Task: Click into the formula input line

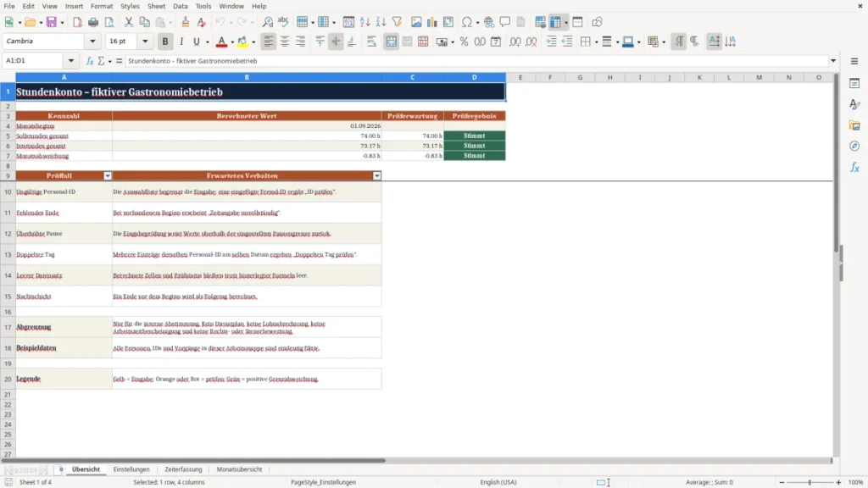Action: [x=476, y=61]
